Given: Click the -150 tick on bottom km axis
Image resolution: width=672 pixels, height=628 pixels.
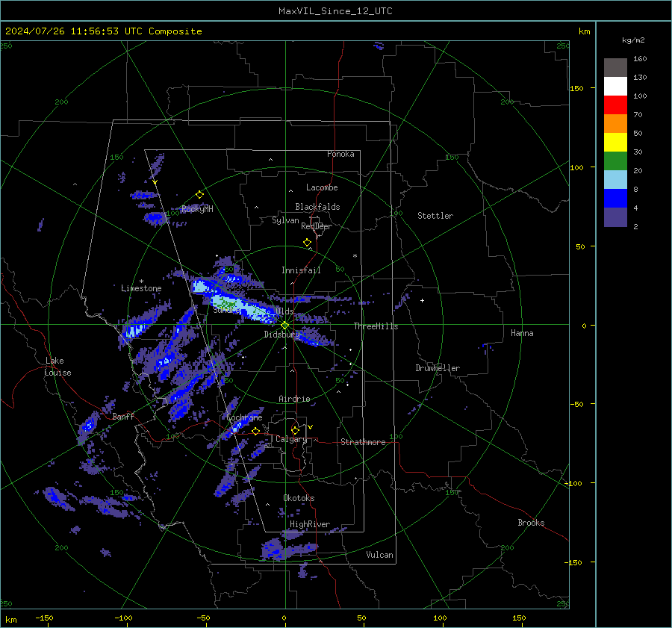Looking at the screenshot, I should tap(44, 618).
